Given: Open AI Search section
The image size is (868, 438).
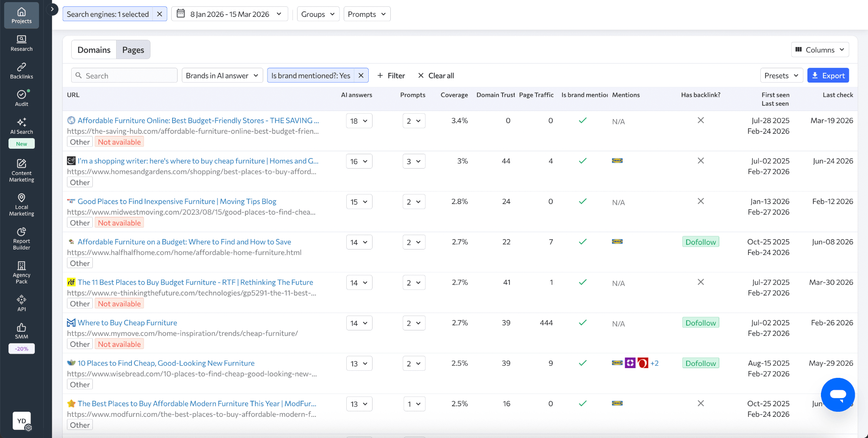Looking at the screenshot, I should (x=22, y=126).
